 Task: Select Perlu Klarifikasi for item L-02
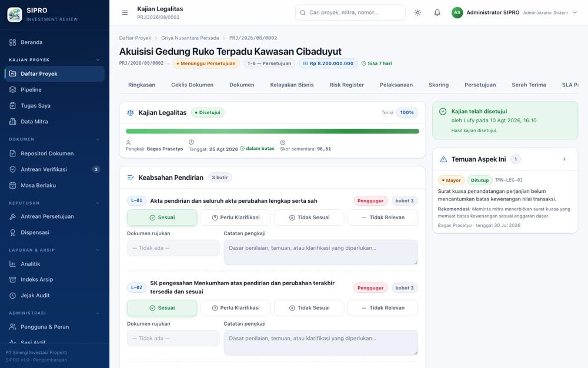click(x=236, y=308)
